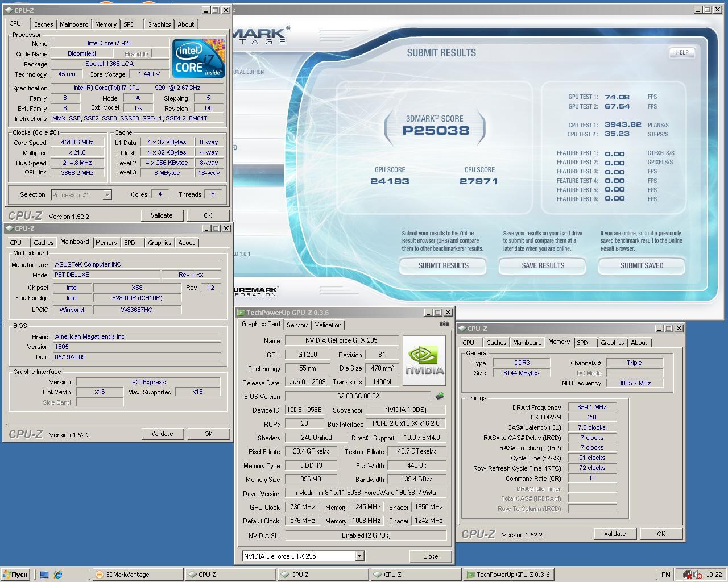Click Close button in GPU-Z
The height and width of the screenshot is (582, 728).
click(x=431, y=556)
